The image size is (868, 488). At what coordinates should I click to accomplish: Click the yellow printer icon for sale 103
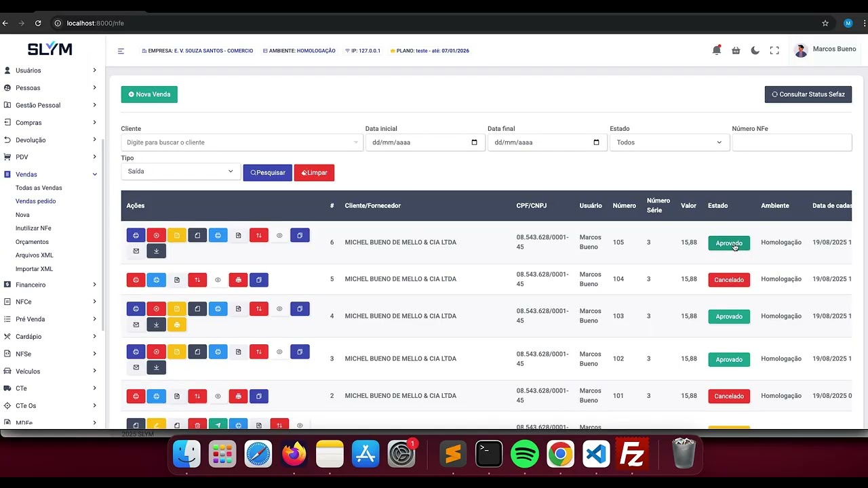[x=176, y=325]
